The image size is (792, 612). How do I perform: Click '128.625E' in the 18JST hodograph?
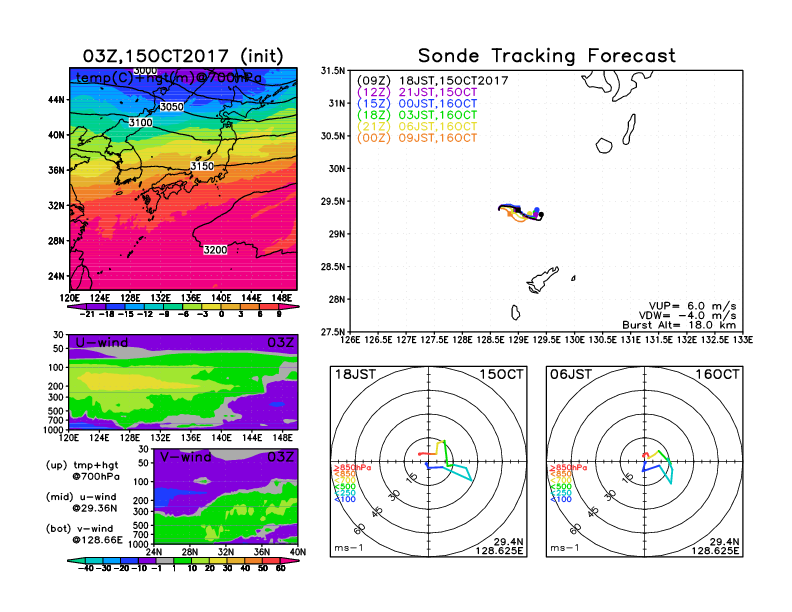pyautogui.click(x=499, y=550)
